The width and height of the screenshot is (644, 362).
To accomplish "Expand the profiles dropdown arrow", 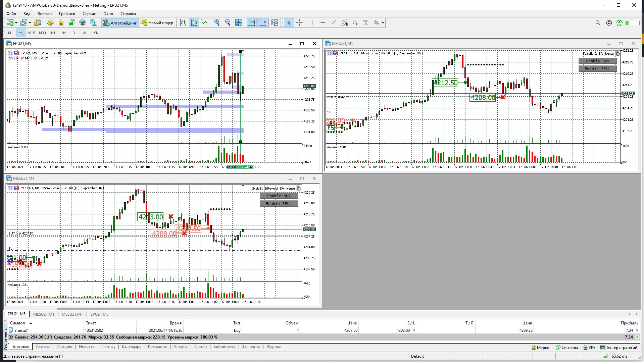I will pos(30,23).
